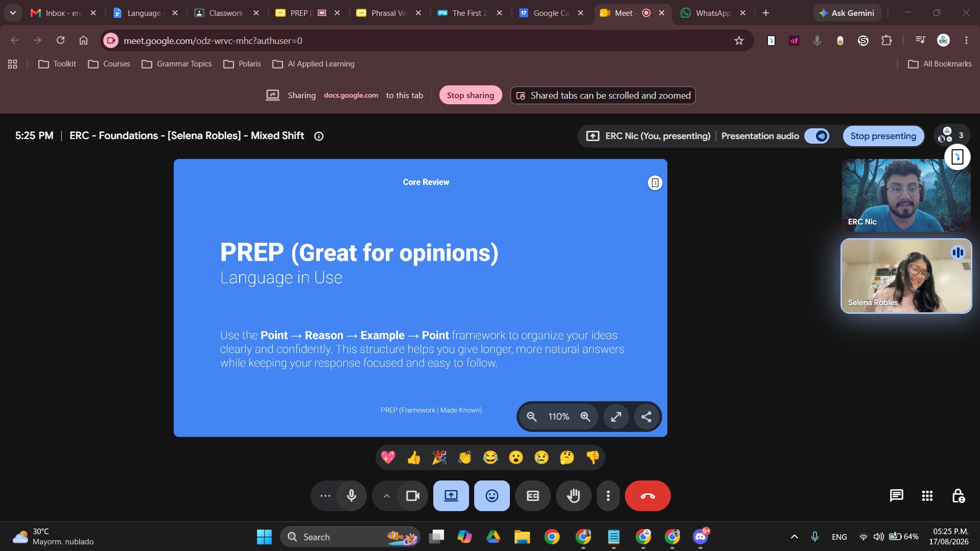This screenshot has height=551, width=980.
Task: Toggle the Presentation audio switch
Action: tap(816, 136)
